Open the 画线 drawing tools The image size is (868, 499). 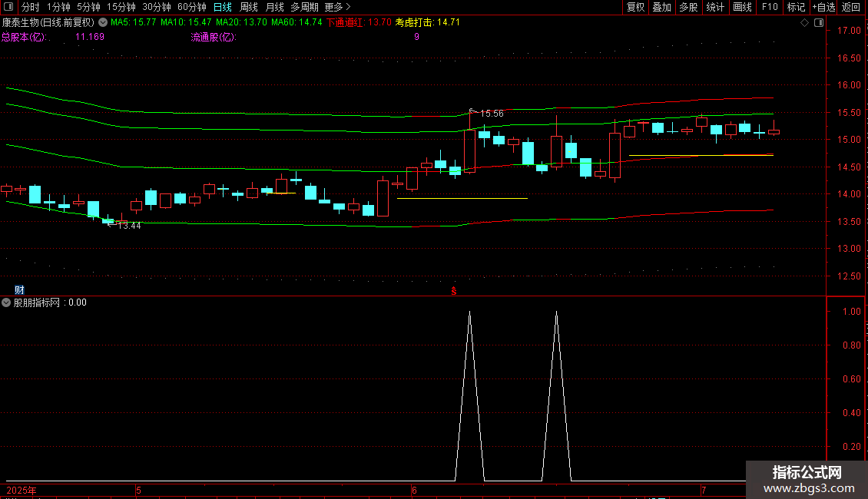pyautogui.click(x=742, y=7)
